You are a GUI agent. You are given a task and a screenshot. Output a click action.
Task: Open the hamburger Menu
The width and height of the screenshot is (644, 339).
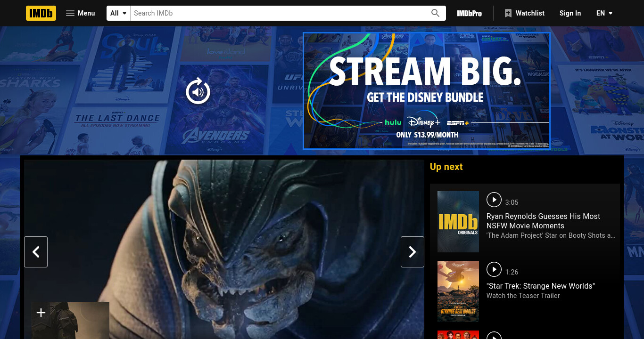pyautogui.click(x=80, y=13)
